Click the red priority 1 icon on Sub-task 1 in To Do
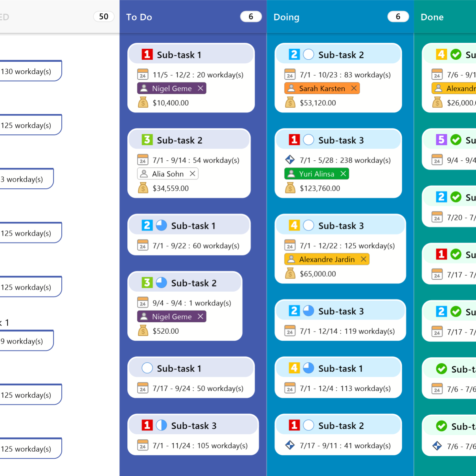This screenshot has width=476, height=476. (x=147, y=54)
